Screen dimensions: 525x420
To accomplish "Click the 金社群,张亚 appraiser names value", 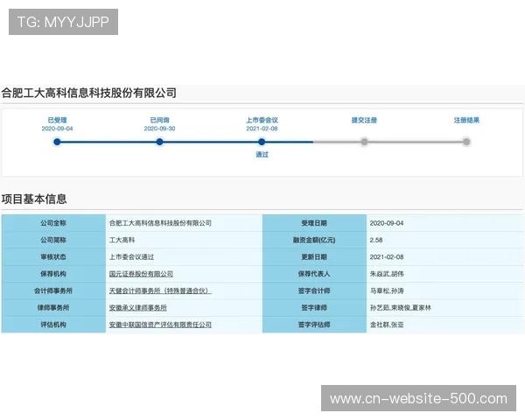I will [387, 325].
